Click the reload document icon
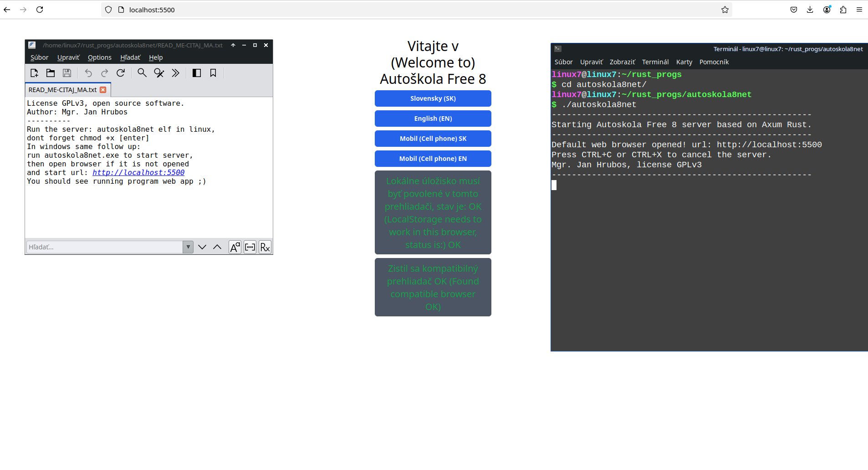 point(121,73)
